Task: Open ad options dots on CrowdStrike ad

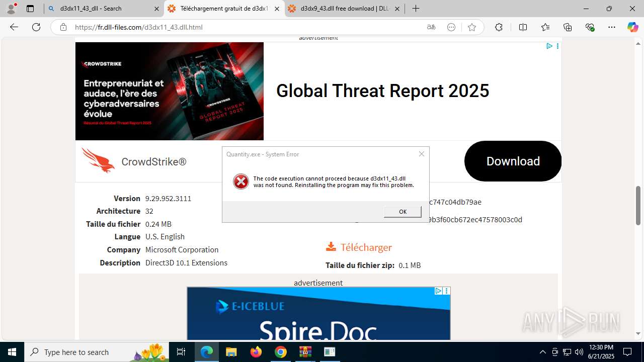Action: (557, 46)
